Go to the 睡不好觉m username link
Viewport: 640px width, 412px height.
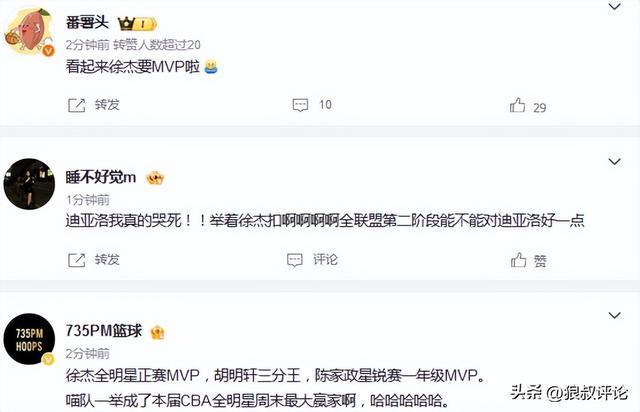coord(100,177)
